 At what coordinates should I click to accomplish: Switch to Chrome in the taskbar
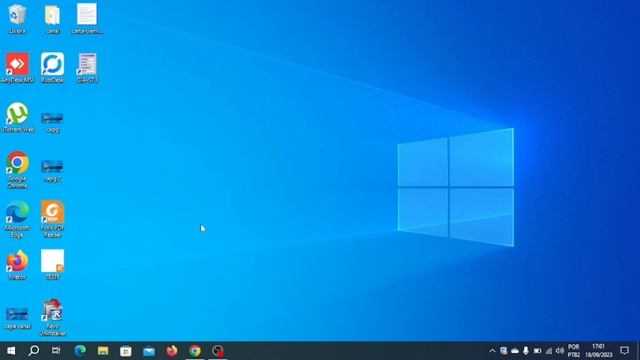(195, 351)
